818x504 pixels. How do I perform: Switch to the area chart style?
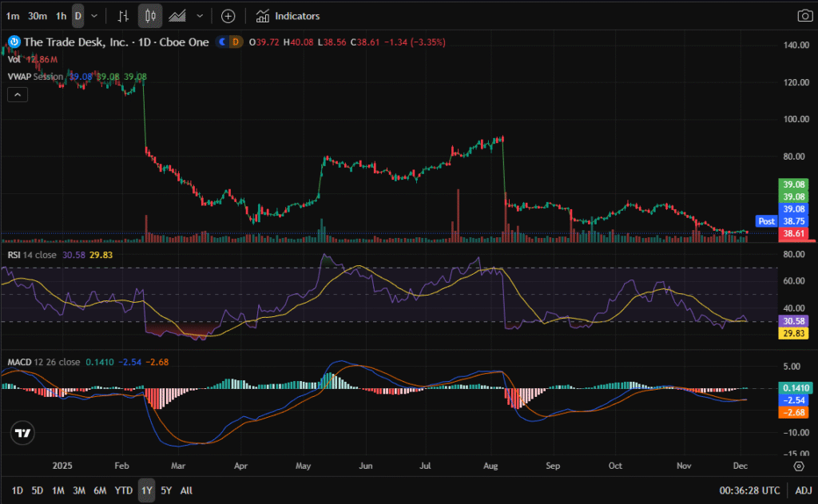pos(179,16)
